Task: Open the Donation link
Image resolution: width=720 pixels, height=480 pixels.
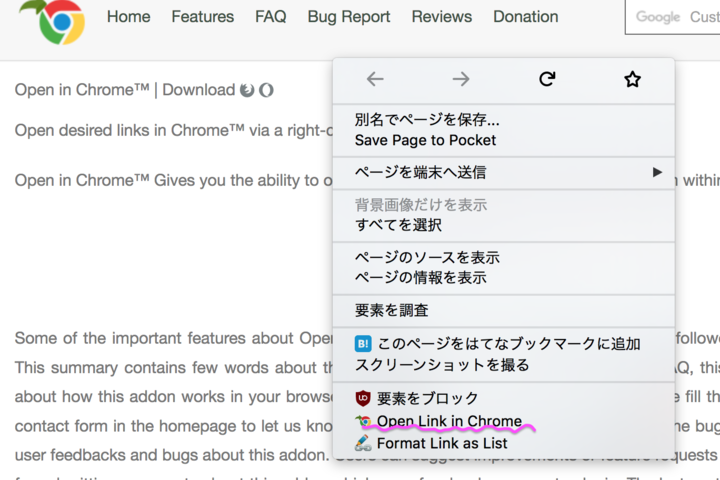Action: [x=525, y=16]
